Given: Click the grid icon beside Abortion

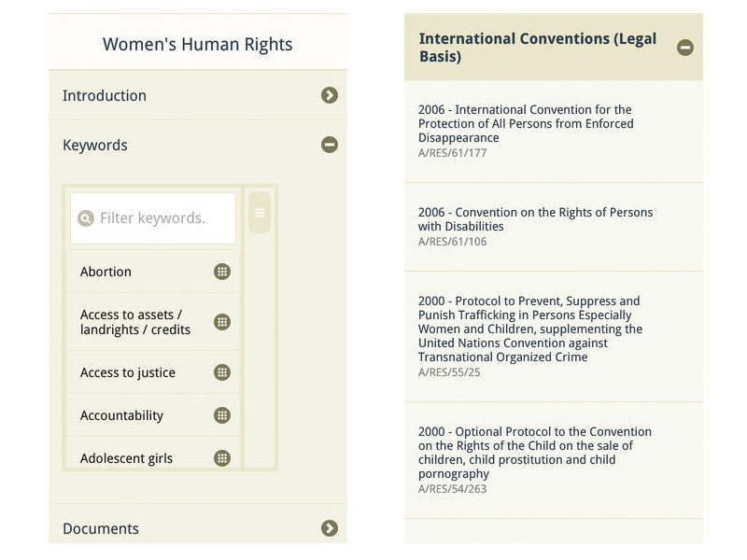Looking at the screenshot, I should coord(222,272).
